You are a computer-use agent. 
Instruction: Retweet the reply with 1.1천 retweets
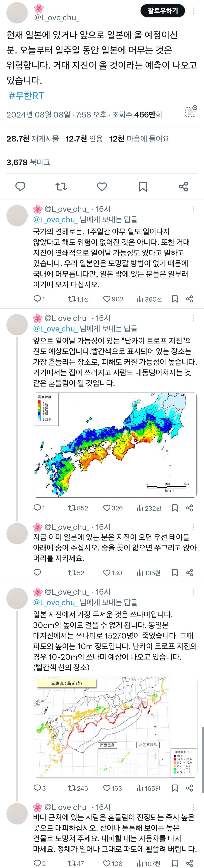click(x=78, y=299)
